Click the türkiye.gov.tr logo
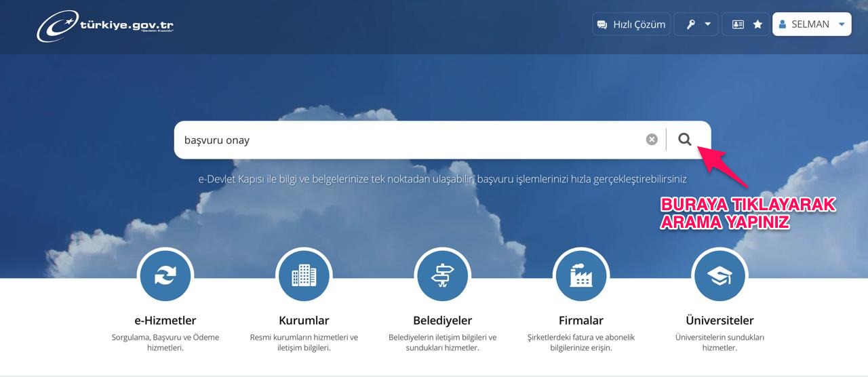This screenshot has height=377, width=868. pos(105,26)
